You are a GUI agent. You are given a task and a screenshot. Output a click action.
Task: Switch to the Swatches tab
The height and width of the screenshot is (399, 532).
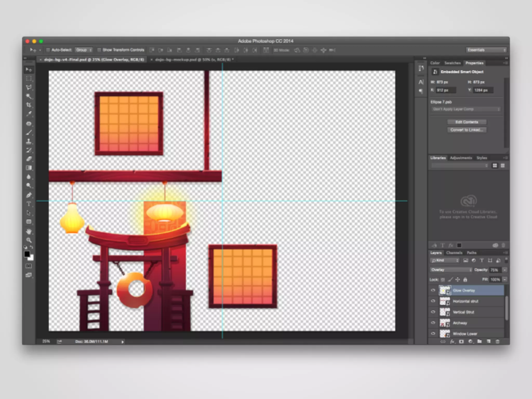(452, 63)
